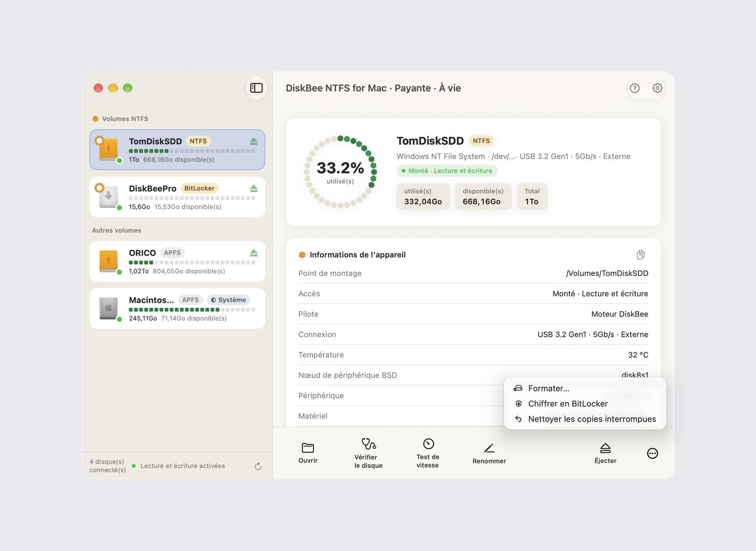Click Lecture et écriture activées status
The width and height of the screenshot is (756, 551).
[x=178, y=466]
